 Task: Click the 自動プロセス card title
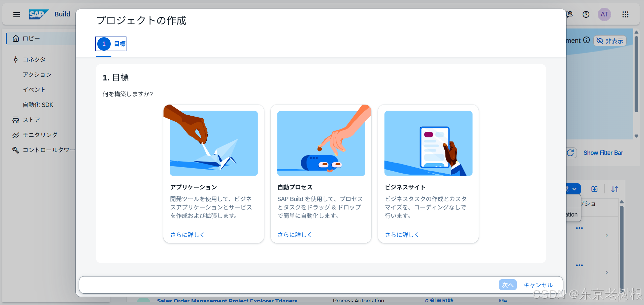[295, 187]
